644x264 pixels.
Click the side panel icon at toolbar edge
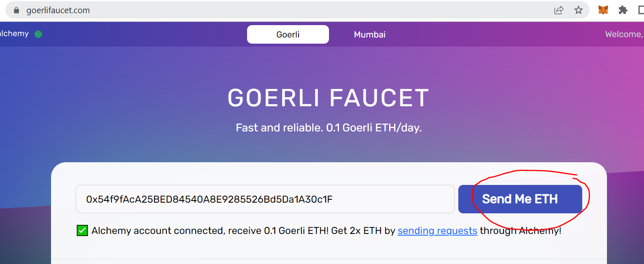point(641,10)
